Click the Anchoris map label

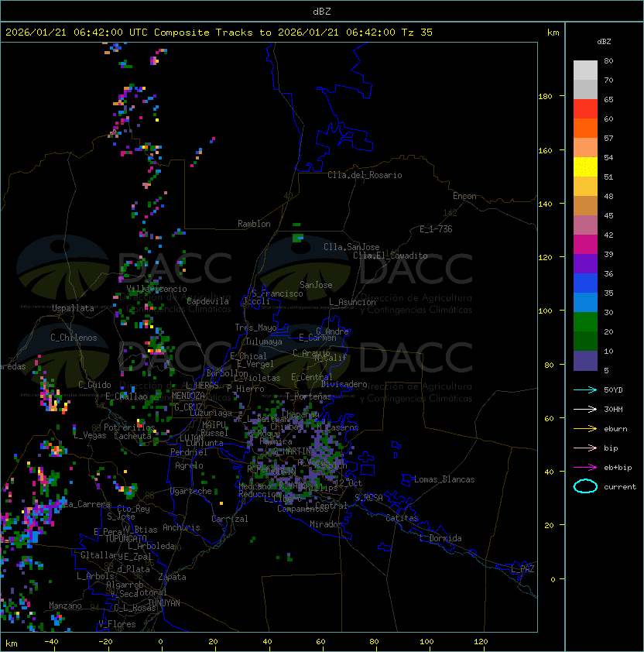tap(181, 527)
